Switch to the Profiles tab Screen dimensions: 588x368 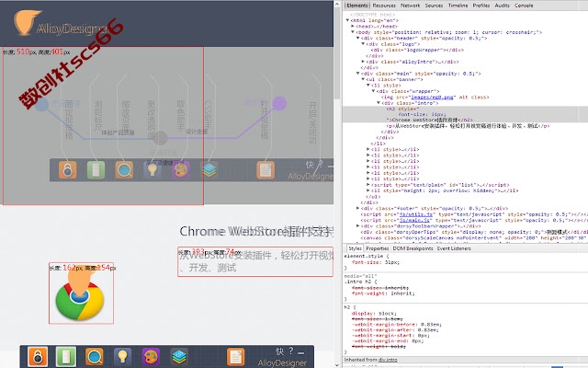tap(481, 6)
